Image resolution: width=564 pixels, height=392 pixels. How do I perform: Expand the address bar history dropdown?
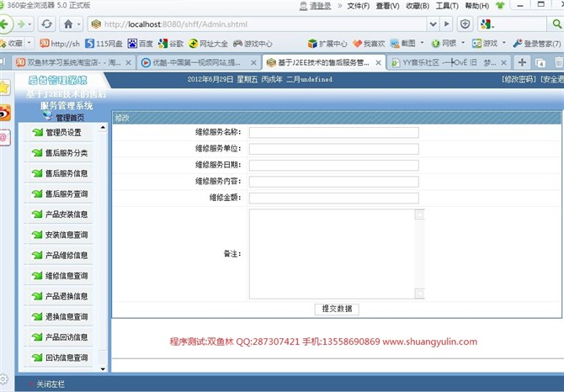[433, 24]
